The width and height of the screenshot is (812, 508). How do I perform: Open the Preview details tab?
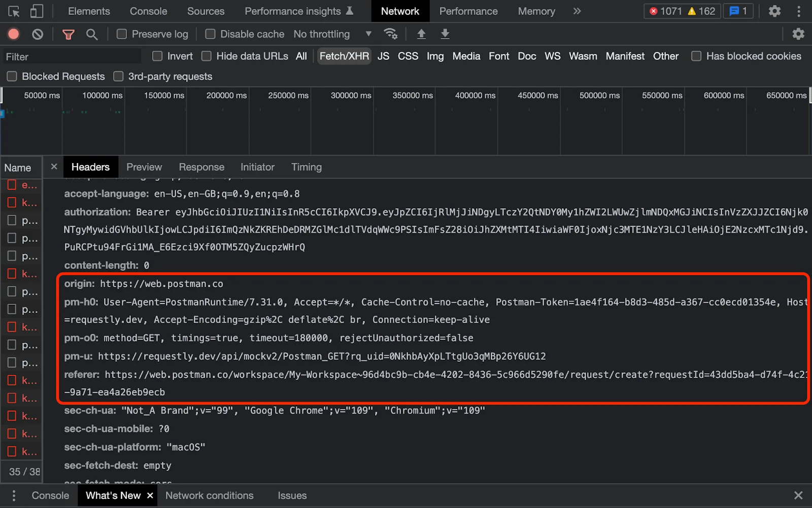[x=144, y=167]
